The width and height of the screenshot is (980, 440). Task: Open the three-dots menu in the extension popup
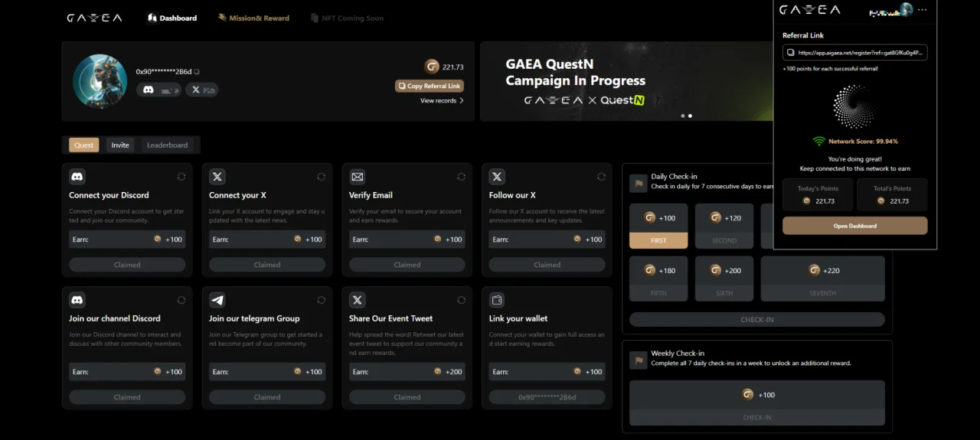point(923,10)
